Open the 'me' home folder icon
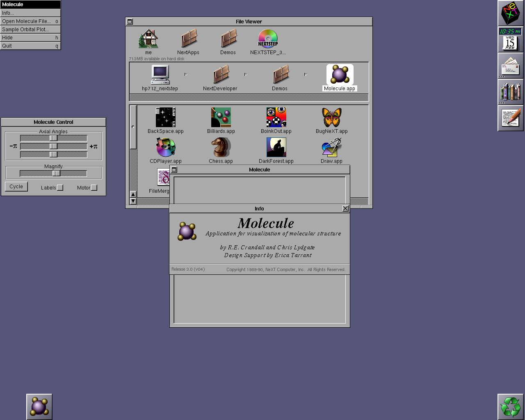 [x=148, y=39]
